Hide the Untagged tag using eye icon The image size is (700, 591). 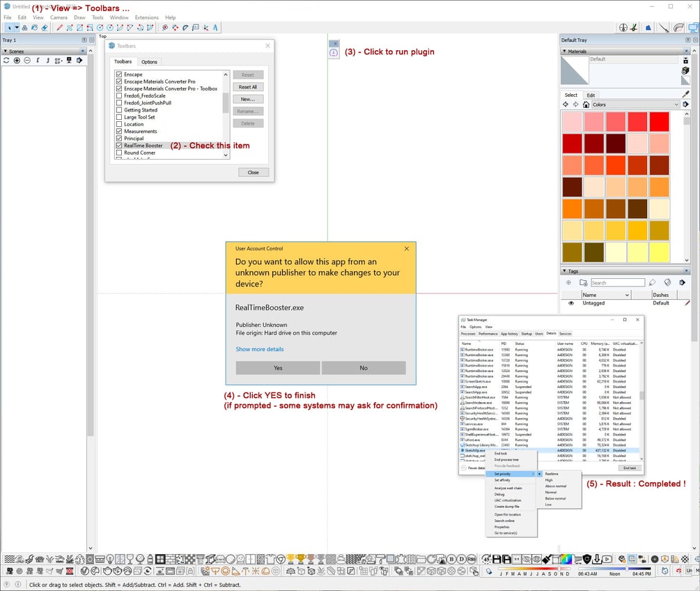coord(571,303)
